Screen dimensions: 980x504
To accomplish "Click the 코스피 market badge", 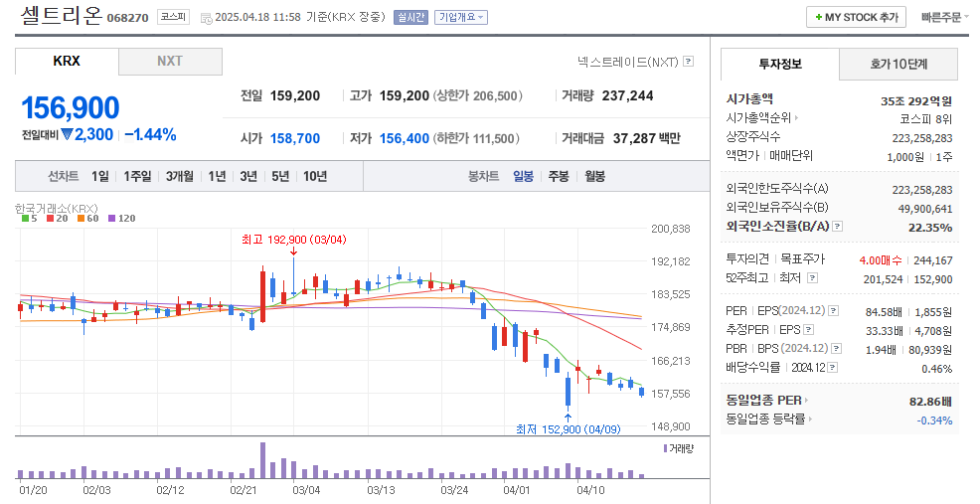I will pyautogui.click(x=172, y=17).
